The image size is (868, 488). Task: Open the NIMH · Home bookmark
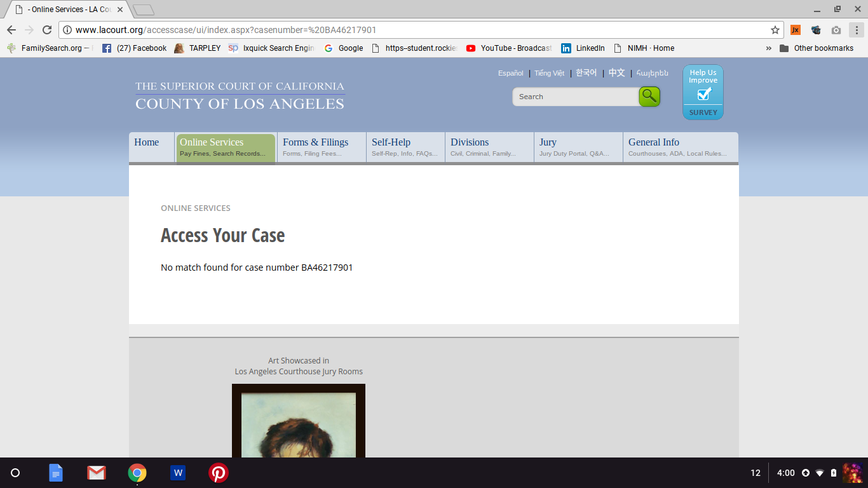pos(644,48)
